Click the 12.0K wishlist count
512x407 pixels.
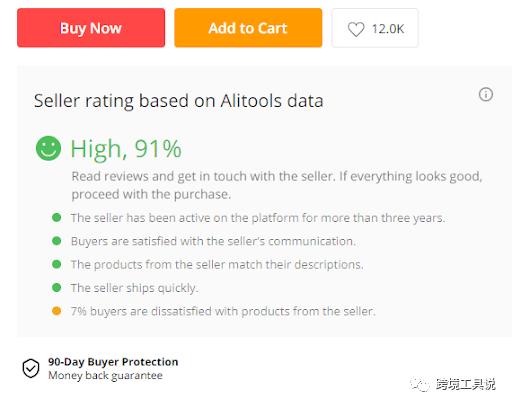coord(388,29)
